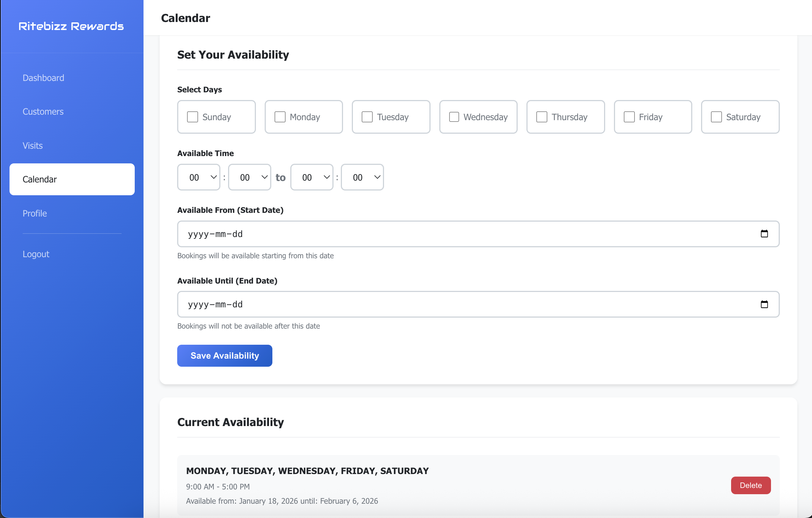The height and width of the screenshot is (518, 812).
Task: Open calendar picker icon for Start Date
Action: point(764,234)
